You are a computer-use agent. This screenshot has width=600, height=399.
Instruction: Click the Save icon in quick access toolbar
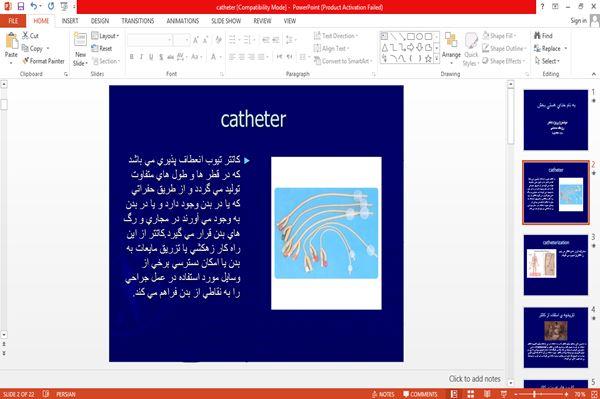click(x=21, y=7)
